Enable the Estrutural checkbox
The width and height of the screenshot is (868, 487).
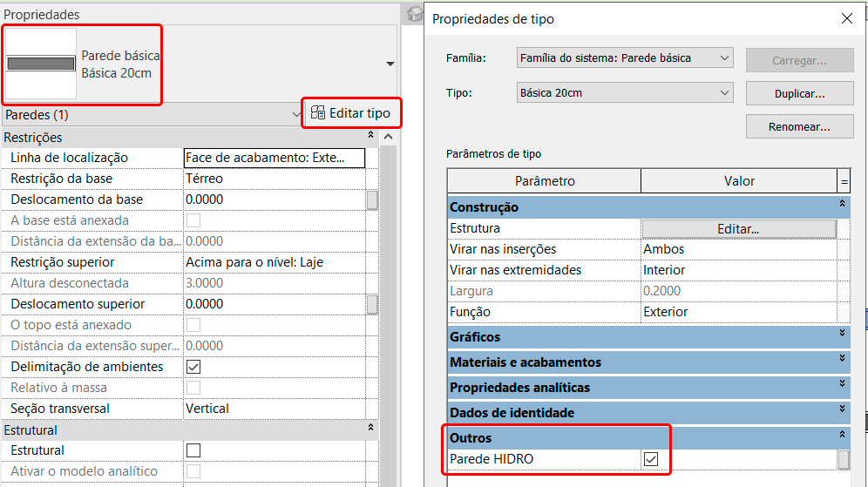(x=193, y=450)
